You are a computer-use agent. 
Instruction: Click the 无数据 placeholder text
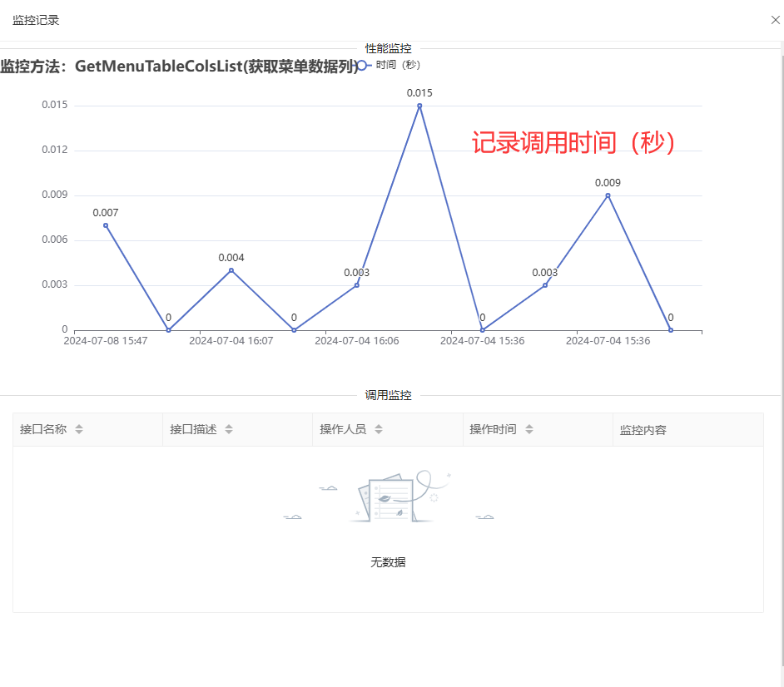coord(388,562)
